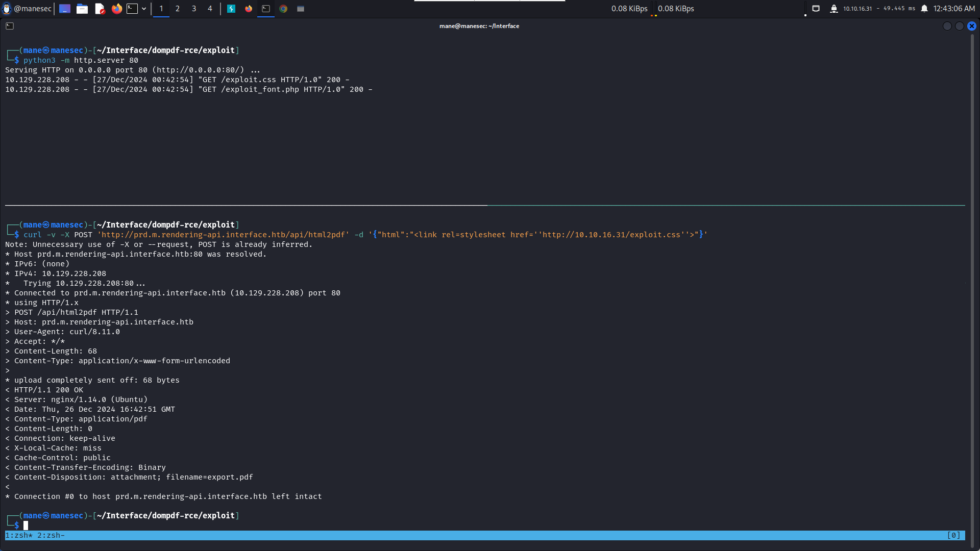
Task: Click the X-Local-Cache: miss header
Action: tap(53, 448)
